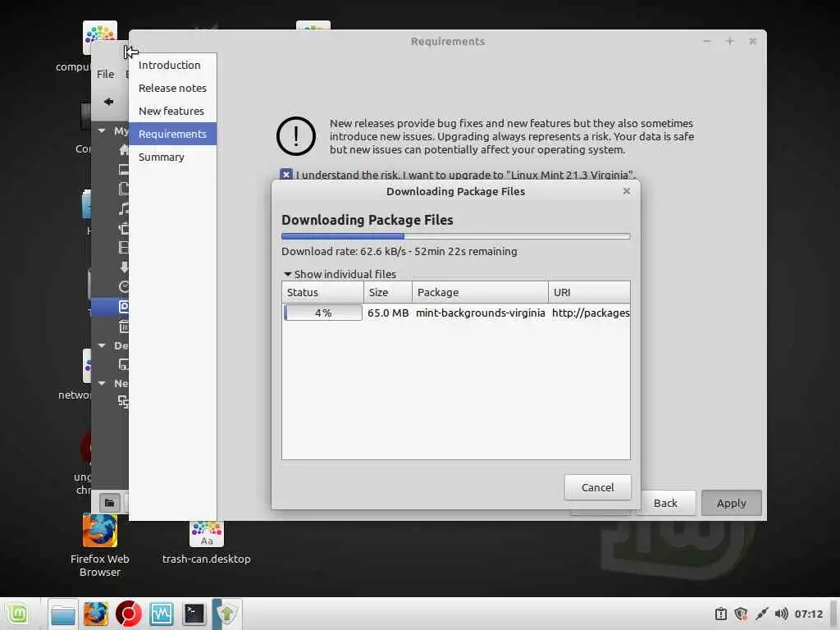Open the File menu in the file manager

[106, 74]
